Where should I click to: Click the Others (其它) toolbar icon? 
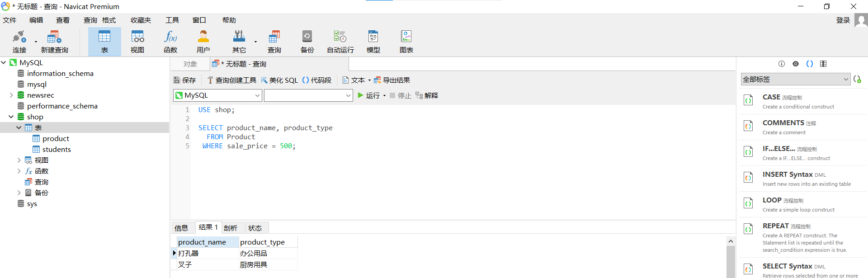(x=239, y=41)
